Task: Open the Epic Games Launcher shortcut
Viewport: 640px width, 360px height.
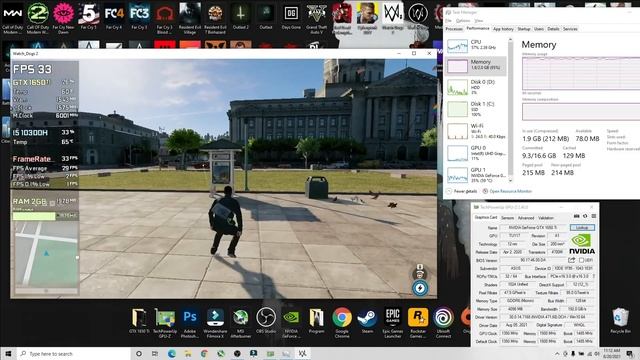Action: pyautogui.click(x=393, y=322)
